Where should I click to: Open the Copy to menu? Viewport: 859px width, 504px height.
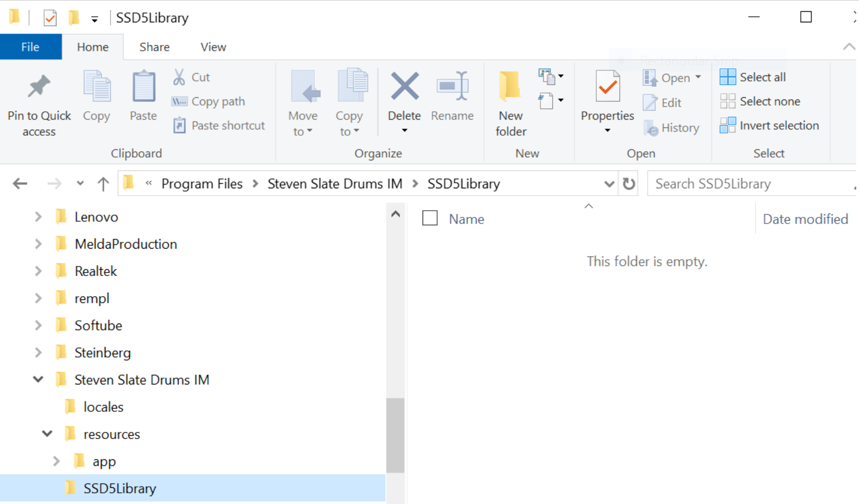[349, 103]
